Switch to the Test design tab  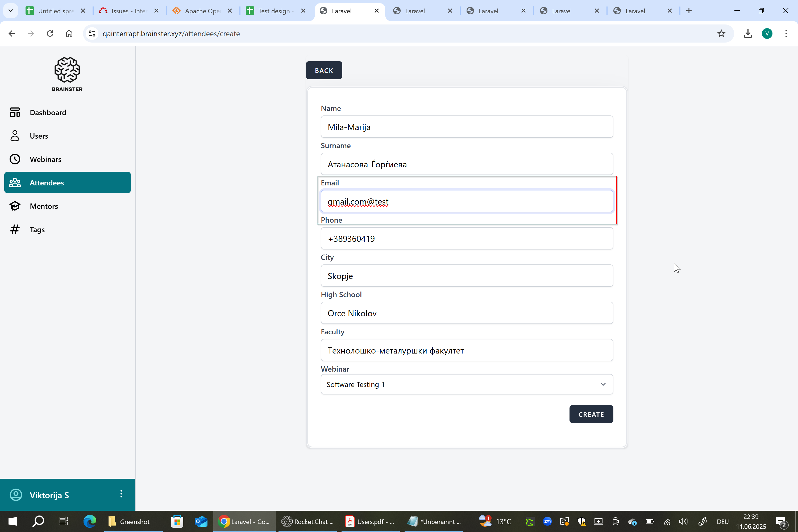pyautogui.click(x=274, y=11)
